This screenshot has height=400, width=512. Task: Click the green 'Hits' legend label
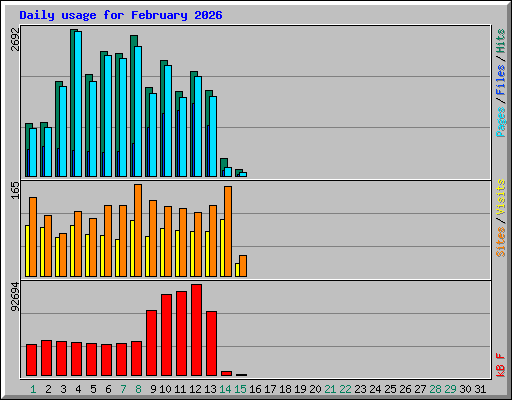(x=500, y=41)
